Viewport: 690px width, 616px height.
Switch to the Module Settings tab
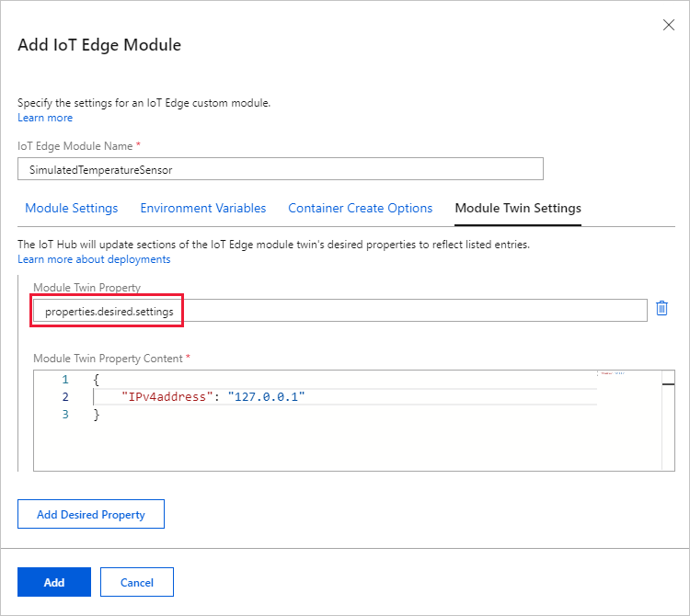(72, 208)
